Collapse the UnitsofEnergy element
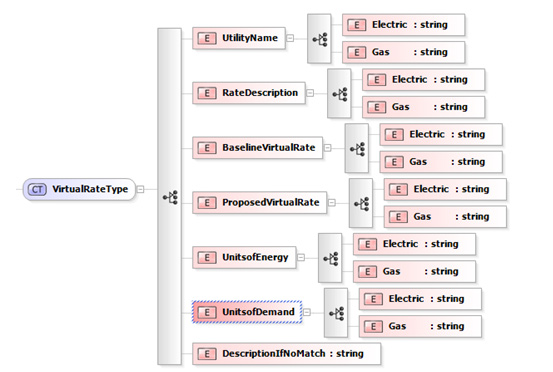 [x=301, y=257]
